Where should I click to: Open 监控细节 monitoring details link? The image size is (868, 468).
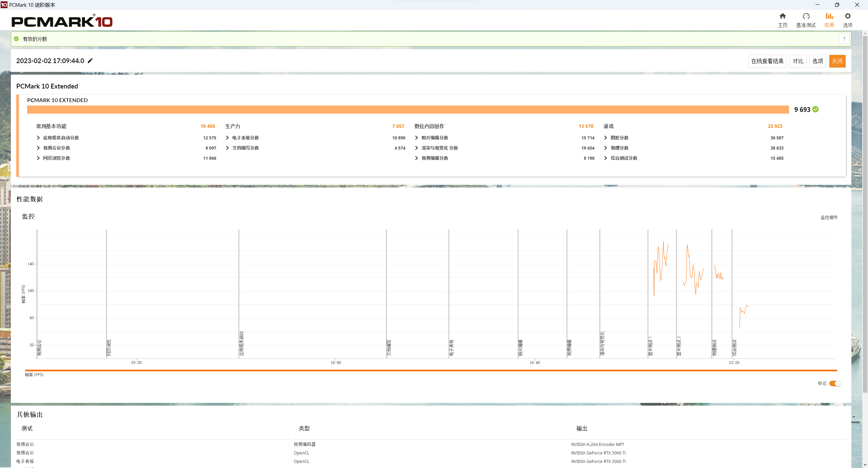[x=829, y=217]
